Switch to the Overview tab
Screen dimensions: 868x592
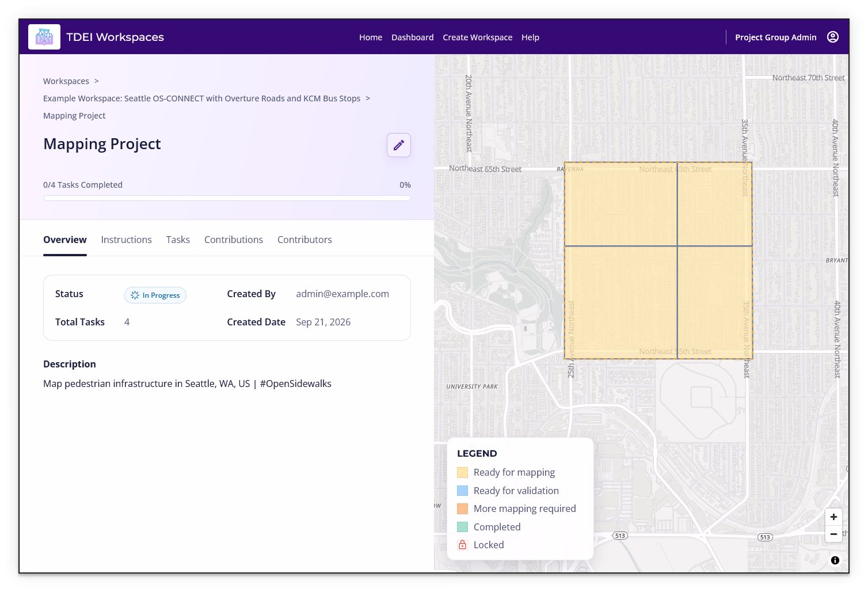(65, 240)
